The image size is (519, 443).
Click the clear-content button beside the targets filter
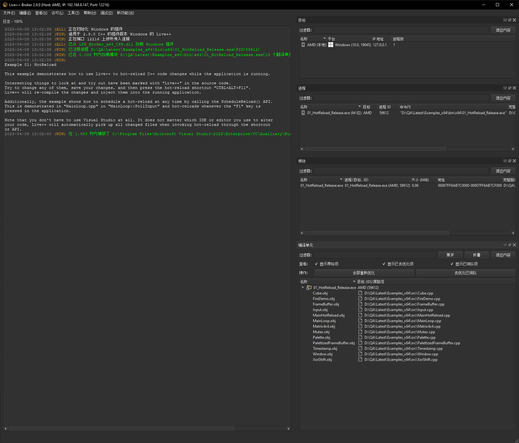503,30
